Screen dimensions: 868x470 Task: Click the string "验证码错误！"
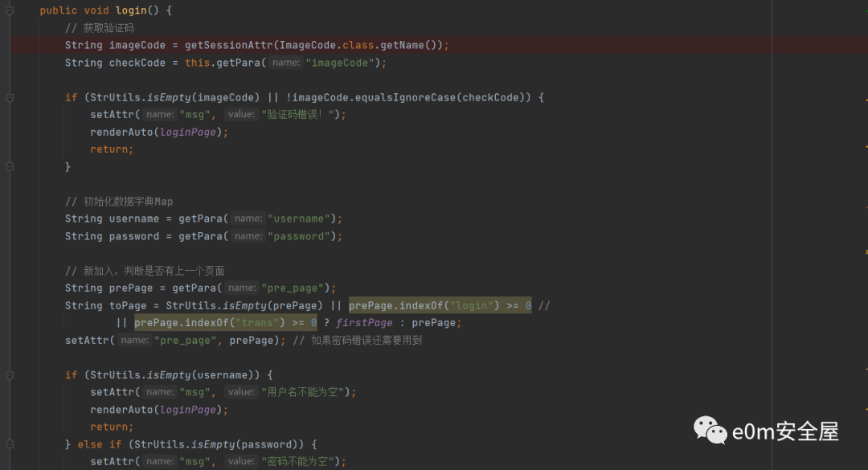[298, 115]
